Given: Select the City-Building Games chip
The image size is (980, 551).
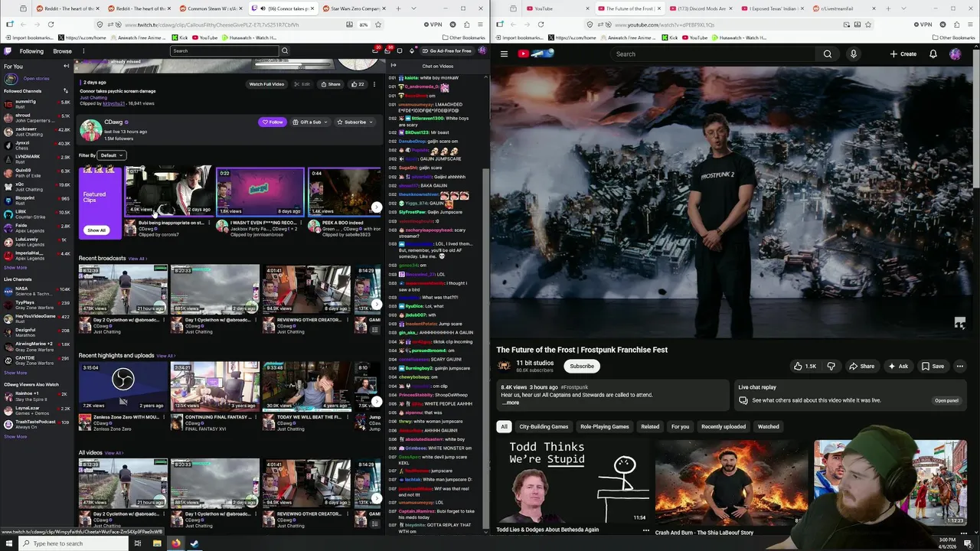Looking at the screenshot, I should click(544, 427).
